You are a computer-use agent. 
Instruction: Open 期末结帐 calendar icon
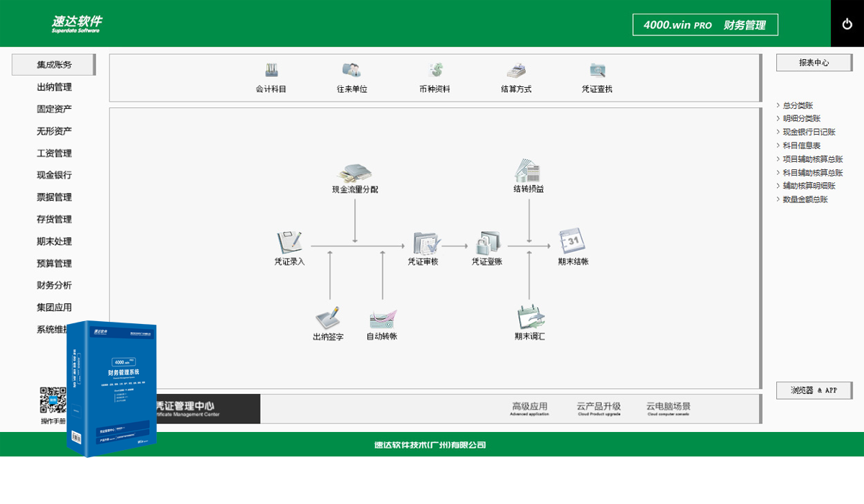[x=572, y=241]
